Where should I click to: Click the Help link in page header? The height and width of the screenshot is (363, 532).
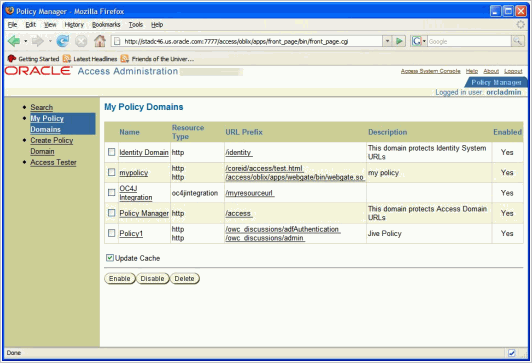click(472, 71)
